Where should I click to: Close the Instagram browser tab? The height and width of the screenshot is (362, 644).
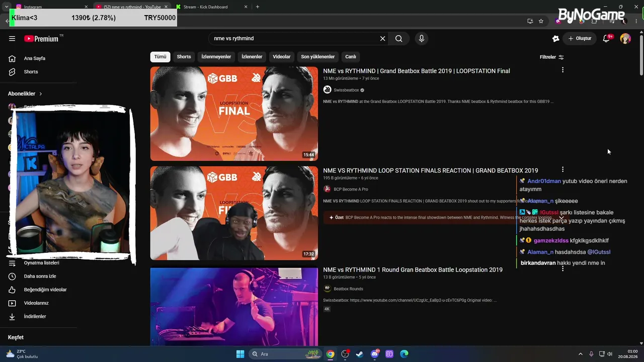point(86,7)
